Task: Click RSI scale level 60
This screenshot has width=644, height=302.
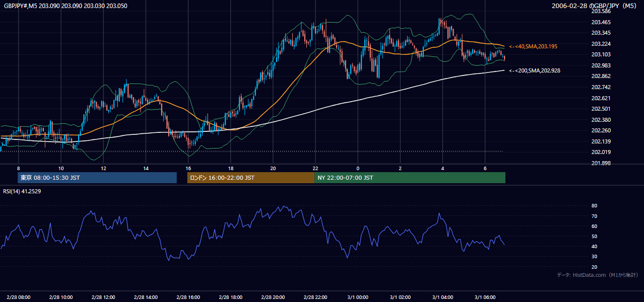Action: coord(594,226)
